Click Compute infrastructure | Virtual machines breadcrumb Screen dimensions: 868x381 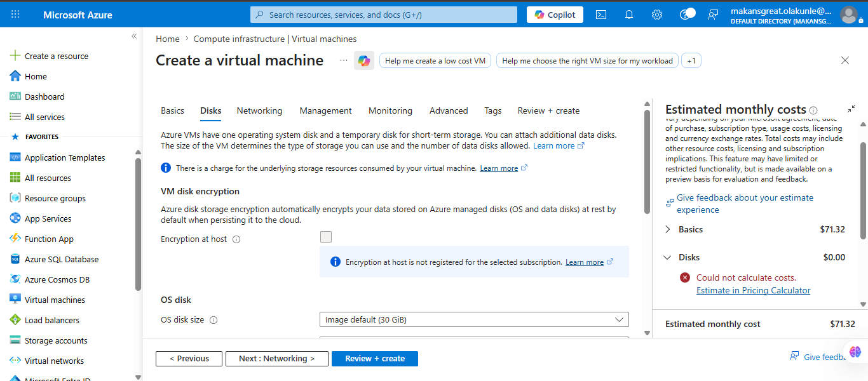click(x=275, y=39)
